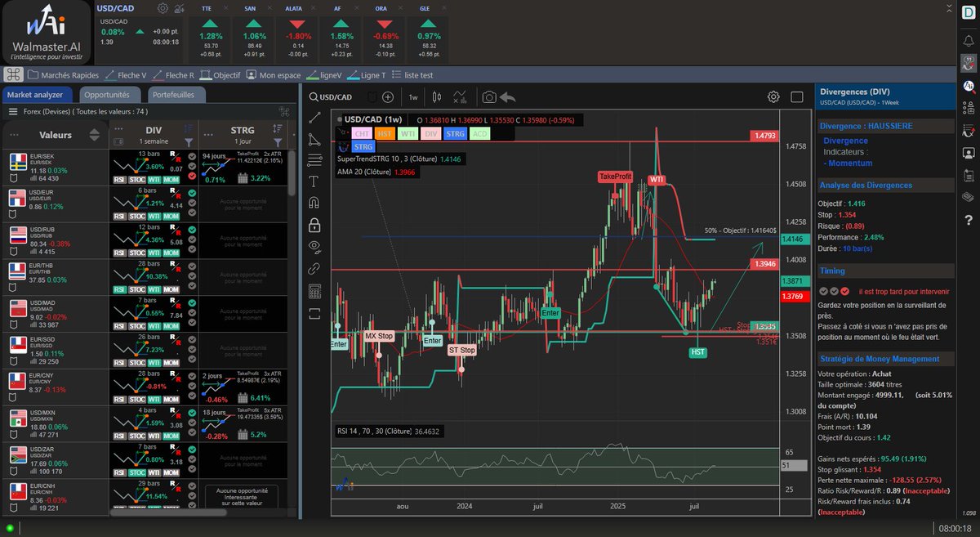Add a symbol with the chart plus icon
Screen dimensions: 980x537
click(x=388, y=96)
